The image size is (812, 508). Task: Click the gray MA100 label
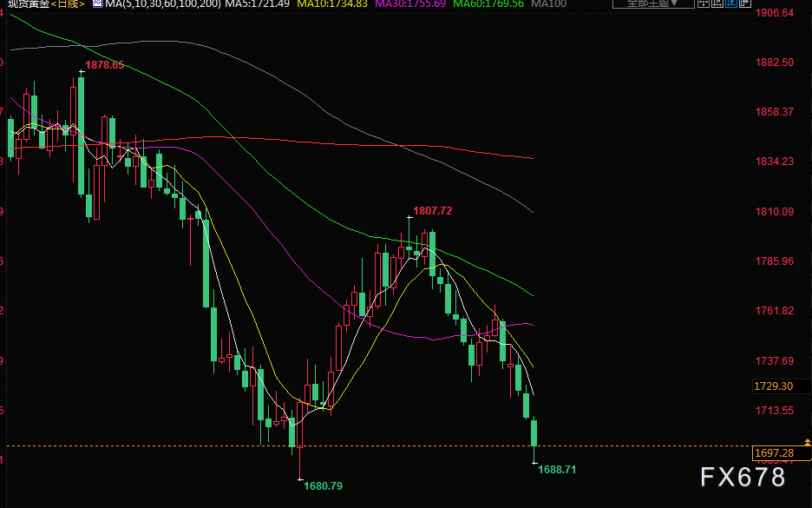(548, 4)
